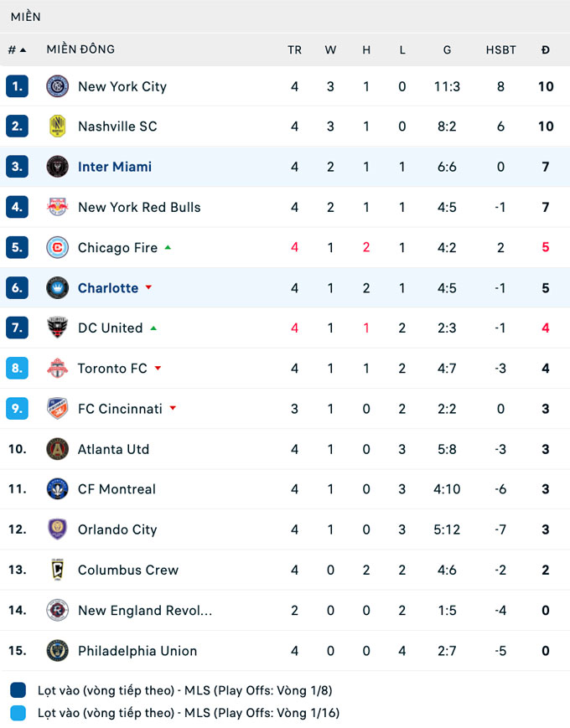Screen dimensions: 570x728
Task: Select the Inter Miami club logo
Action: (57, 167)
